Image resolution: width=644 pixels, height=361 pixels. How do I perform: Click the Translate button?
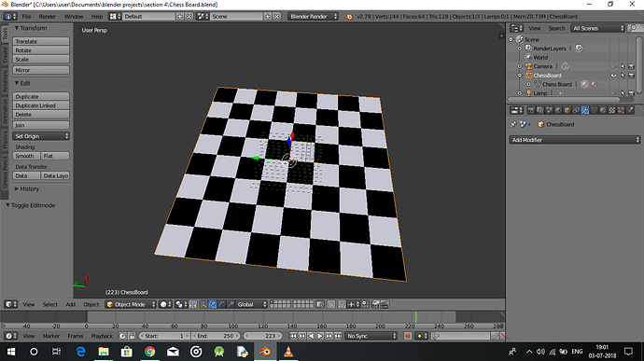(41, 41)
